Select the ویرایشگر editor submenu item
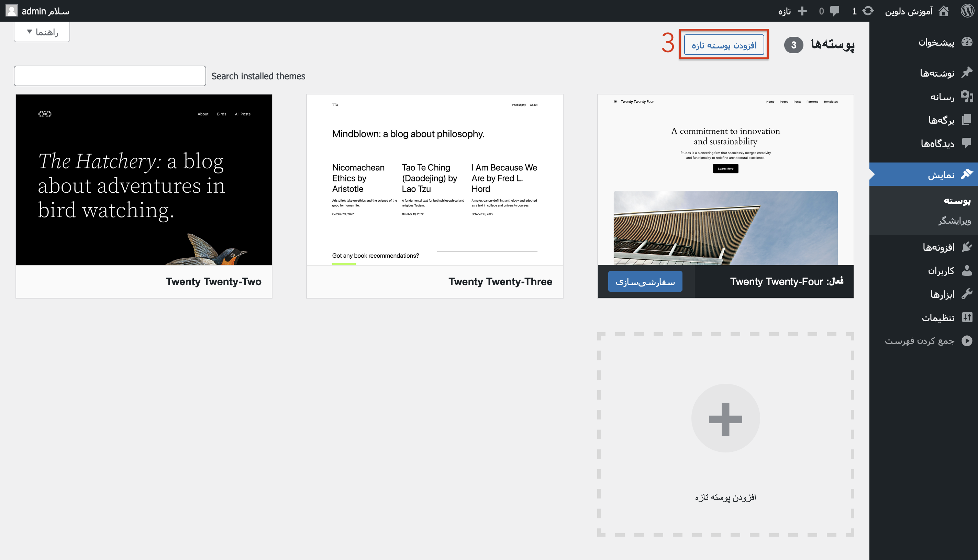 pos(955,220)
